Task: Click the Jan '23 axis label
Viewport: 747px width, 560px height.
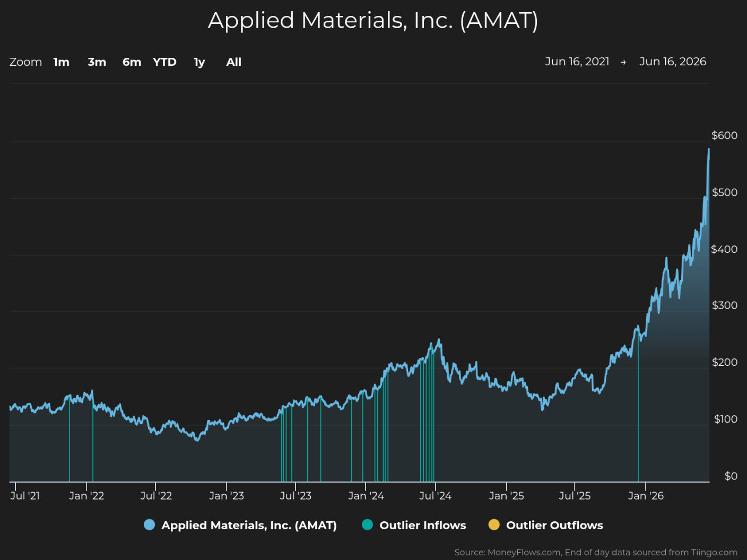Action: [x=227, y=496]
